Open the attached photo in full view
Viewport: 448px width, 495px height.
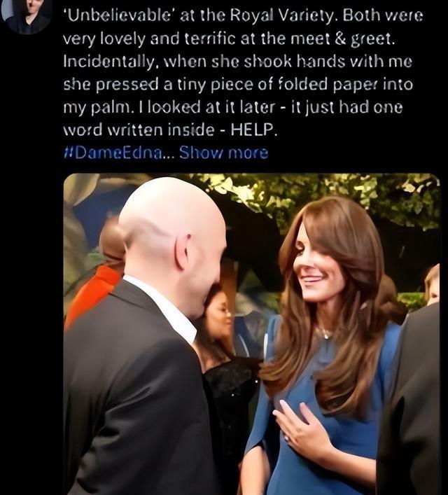click(x=251, y=334)
